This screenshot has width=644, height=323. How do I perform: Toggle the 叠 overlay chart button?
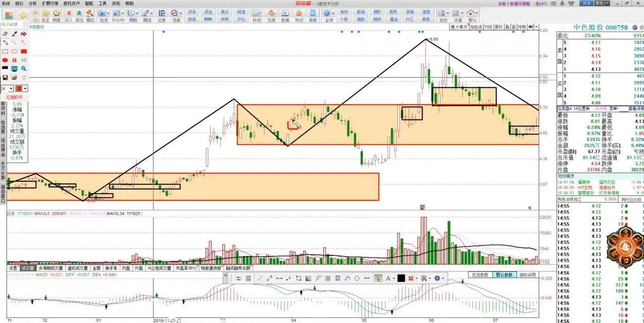[x=507, y=27]
